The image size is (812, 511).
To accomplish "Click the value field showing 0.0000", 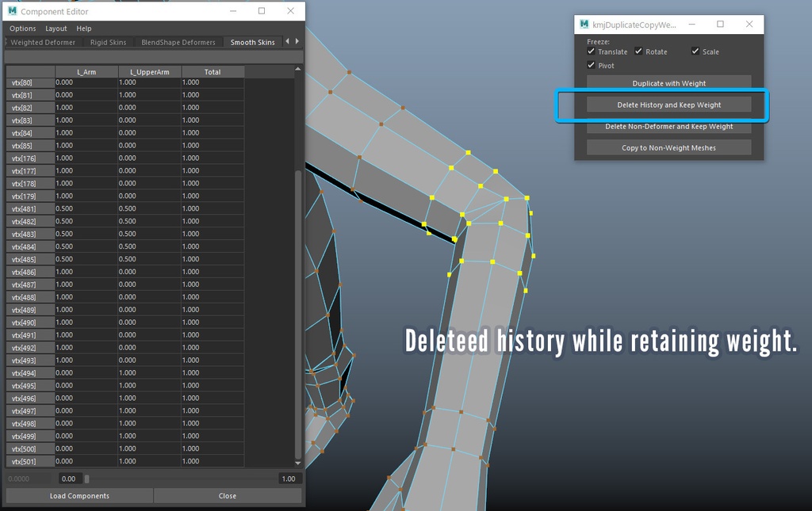I will click(x=28, y=479).
